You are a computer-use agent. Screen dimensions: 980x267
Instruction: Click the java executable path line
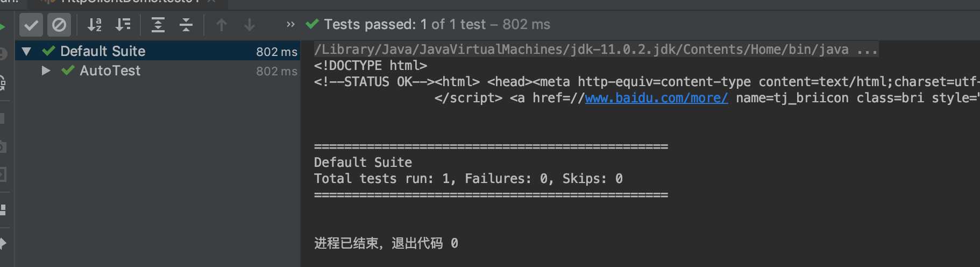coord(595,50)
